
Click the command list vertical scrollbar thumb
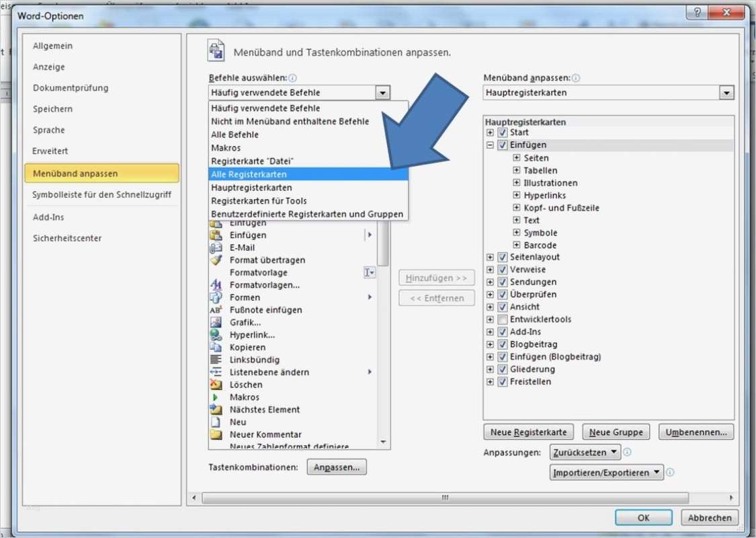pyautogui.click(x=383, y=243)
